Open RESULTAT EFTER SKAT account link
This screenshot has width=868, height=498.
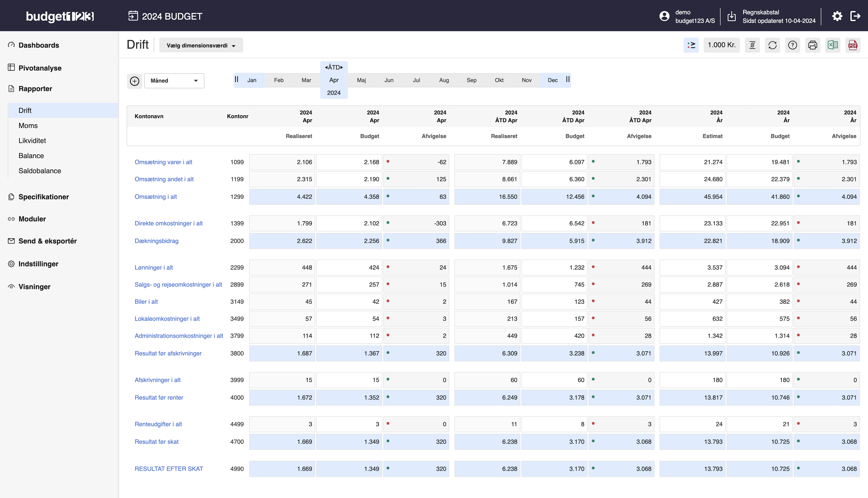[x=169, y=469]
